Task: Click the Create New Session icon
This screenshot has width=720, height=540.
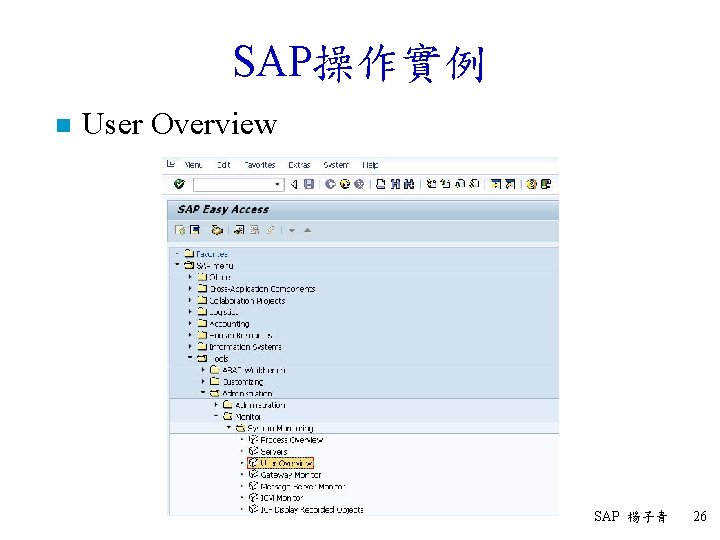Action: (495, 184)
